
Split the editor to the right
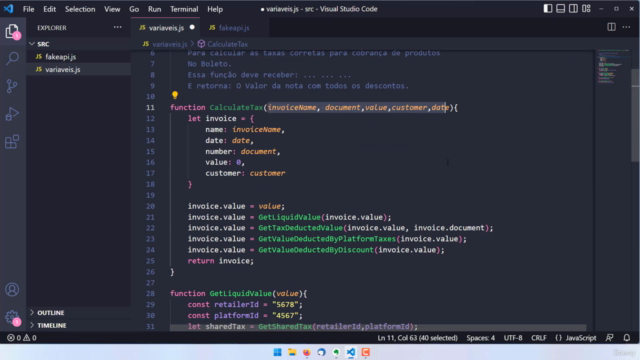click(x=611, y=27)
